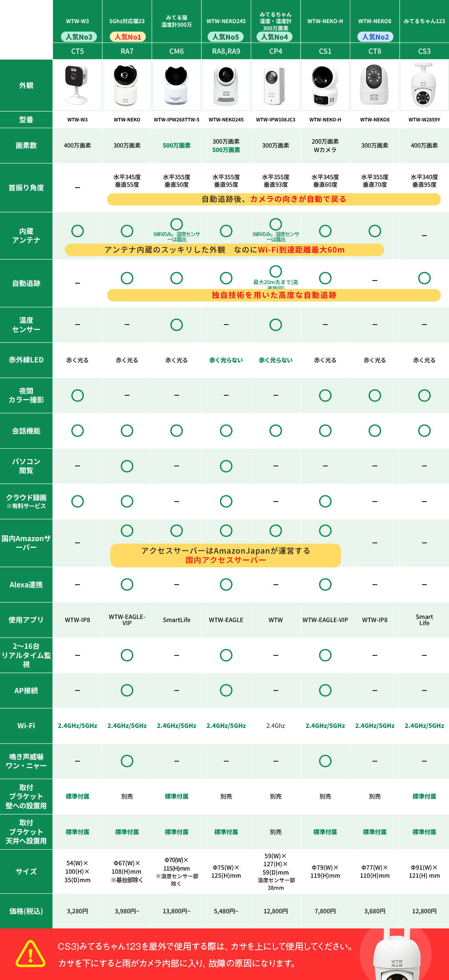Select the 夜間カラー撮影 circle for CT5

[x=77, y=395]
